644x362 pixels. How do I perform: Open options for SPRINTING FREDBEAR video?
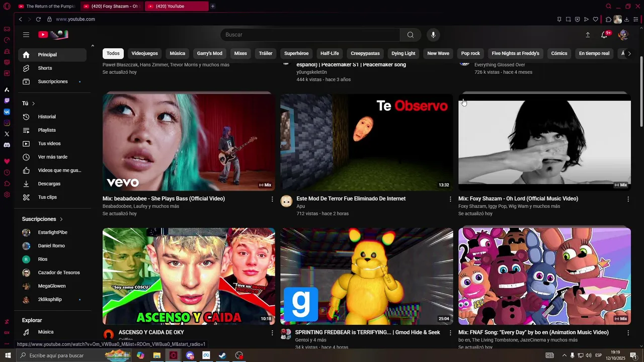(450, 333)
